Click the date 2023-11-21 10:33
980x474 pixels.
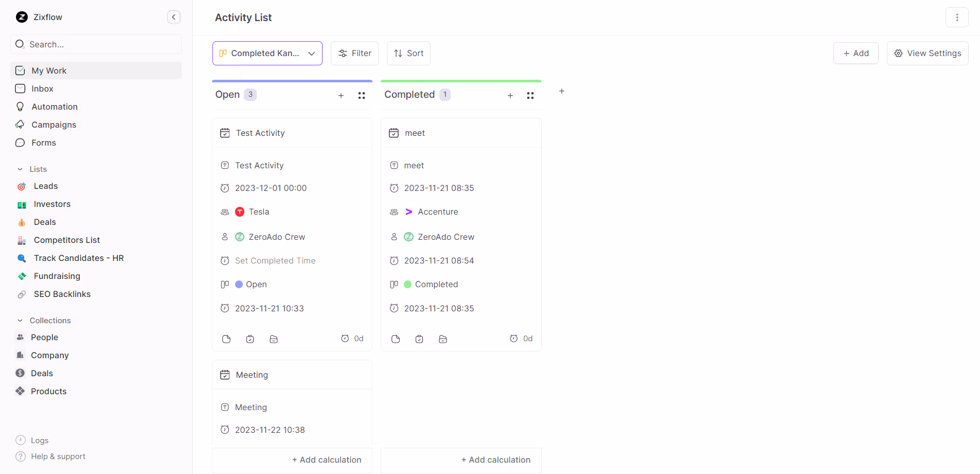270,308
